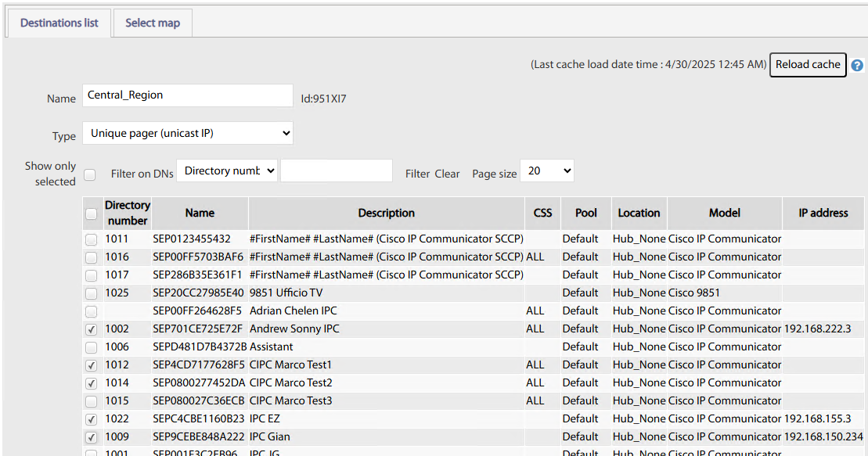
Task: Uncheck the checkbox for directory number 1002
Action: tap(92, 329)
